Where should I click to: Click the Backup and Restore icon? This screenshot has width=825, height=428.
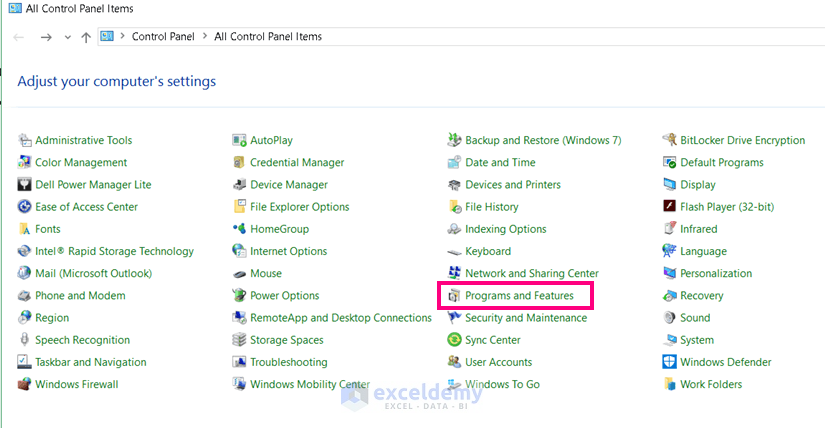pyautogui.click(x=454, y=140)
